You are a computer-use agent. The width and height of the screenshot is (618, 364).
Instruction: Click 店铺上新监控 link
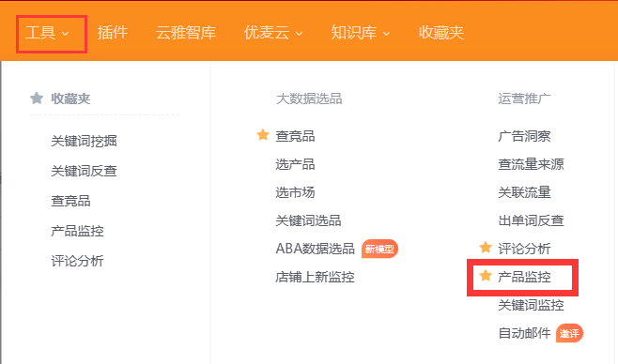click(315, 277)
